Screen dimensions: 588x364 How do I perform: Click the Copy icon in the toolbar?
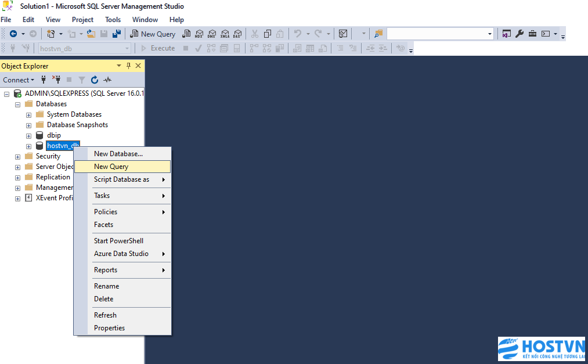[268, 34]
